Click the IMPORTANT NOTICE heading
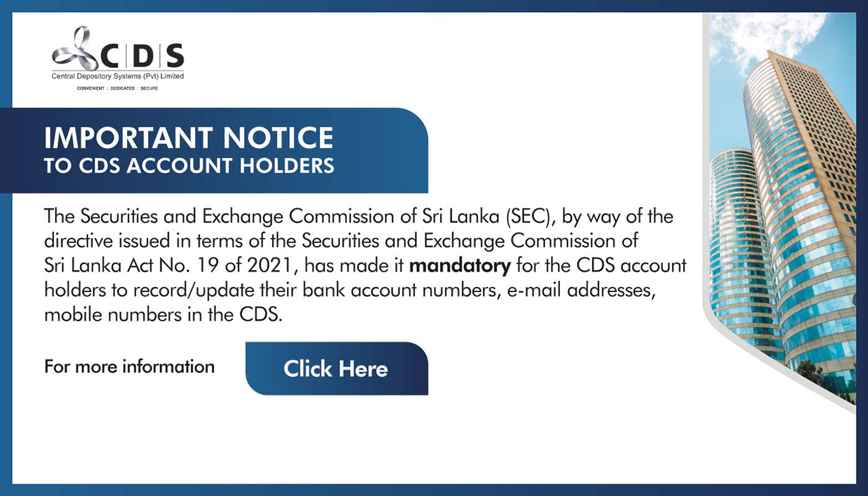Image resolution: width=868 pixels, height=496 pixels. [x=189, y=138]
